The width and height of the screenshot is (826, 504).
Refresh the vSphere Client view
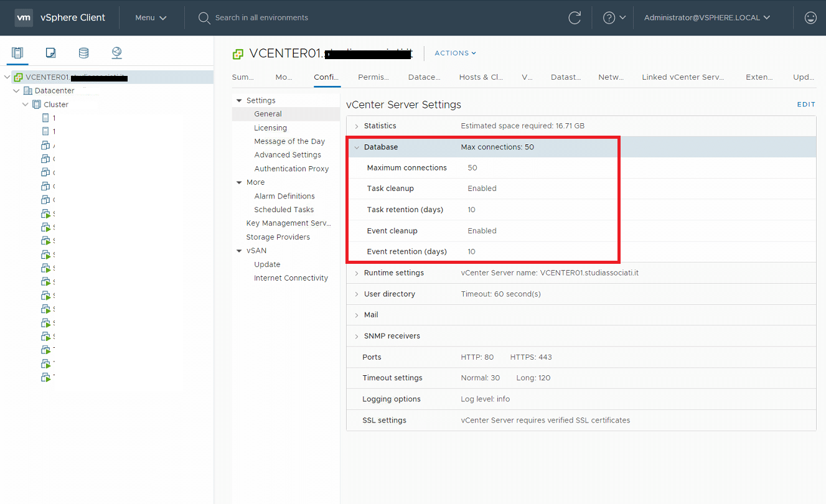pos(575,18)
